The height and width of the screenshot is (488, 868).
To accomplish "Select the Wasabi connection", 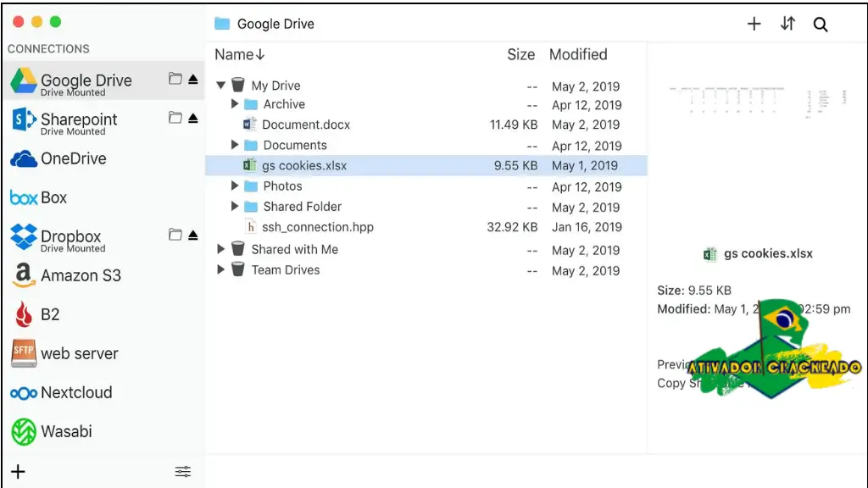I will [103, 431].
